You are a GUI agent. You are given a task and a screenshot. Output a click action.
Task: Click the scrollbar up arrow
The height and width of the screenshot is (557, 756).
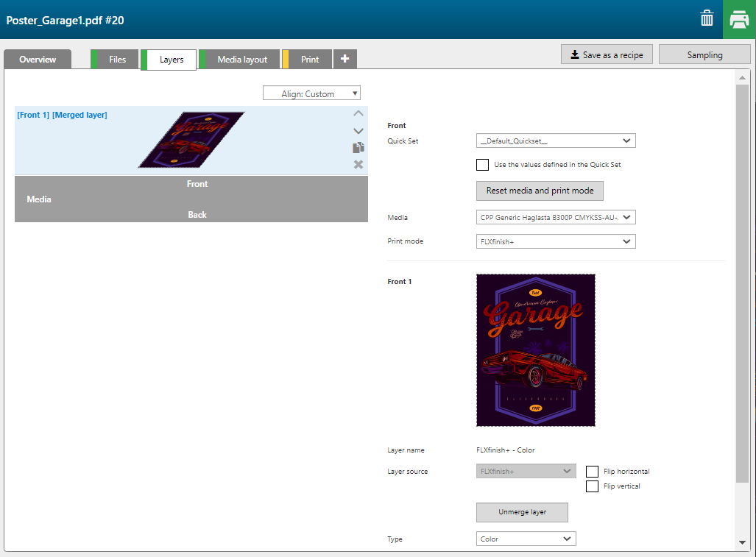pos(742,78)
